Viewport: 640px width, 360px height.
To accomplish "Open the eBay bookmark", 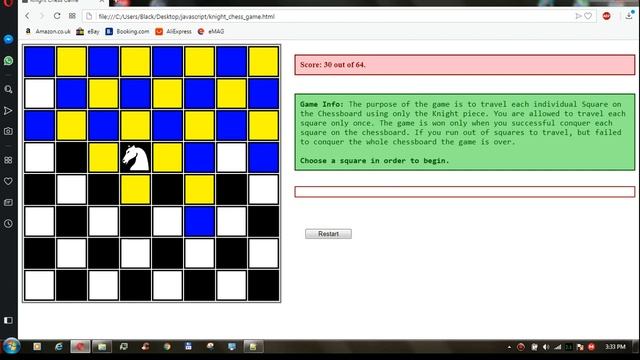I will tap(88, 31).
